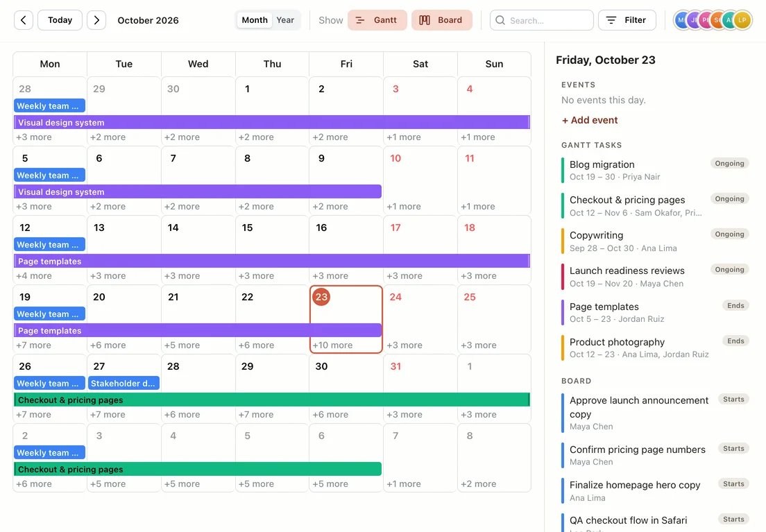Click the yellow LP user avatar

742,20
